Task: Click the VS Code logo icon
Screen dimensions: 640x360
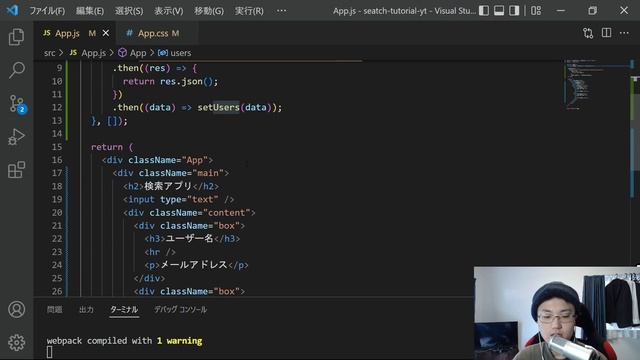Action: point(12,10)
